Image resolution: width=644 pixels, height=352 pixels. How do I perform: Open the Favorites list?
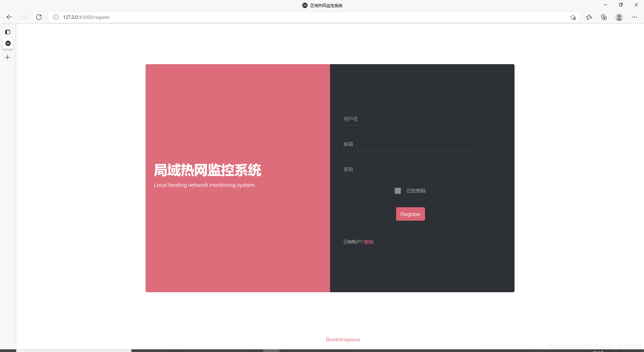[x=589, y=17]
